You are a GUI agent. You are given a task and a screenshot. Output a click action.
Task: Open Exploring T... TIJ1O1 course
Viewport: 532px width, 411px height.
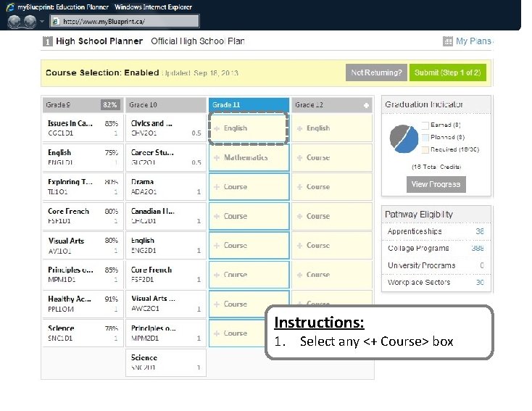(x=82, y=187)
